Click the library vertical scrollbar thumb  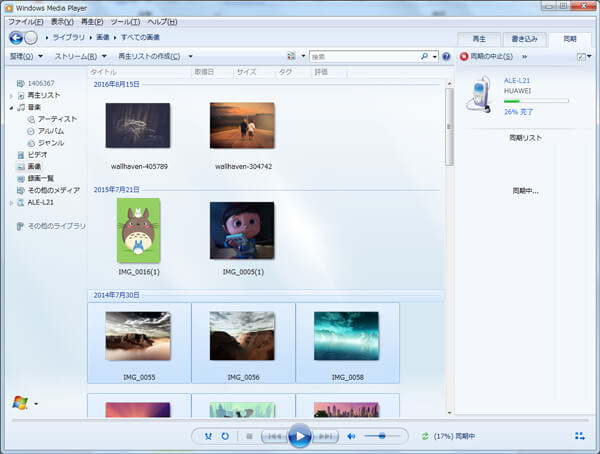click(449, 127)
